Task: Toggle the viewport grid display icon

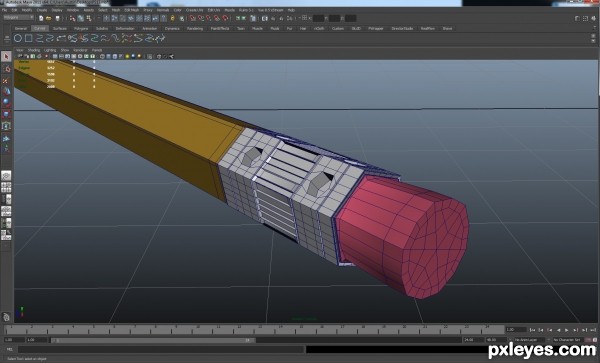Action: (x=55, y=56)
